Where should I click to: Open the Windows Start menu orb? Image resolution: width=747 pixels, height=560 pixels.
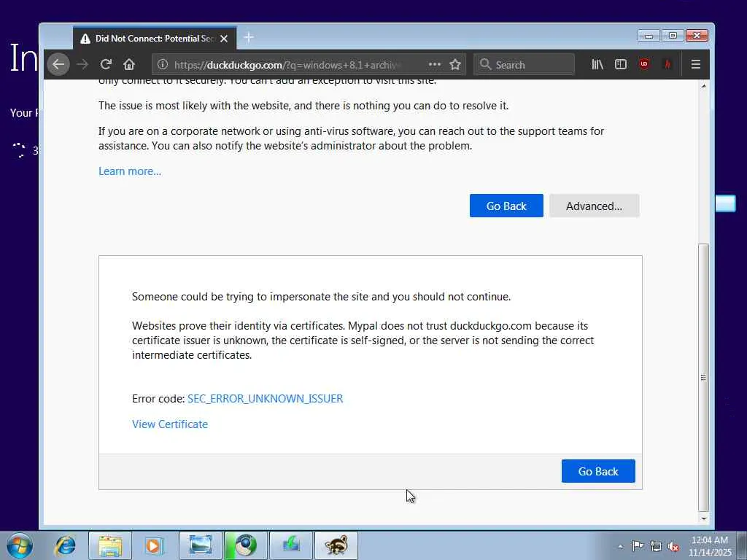(20, 545)
